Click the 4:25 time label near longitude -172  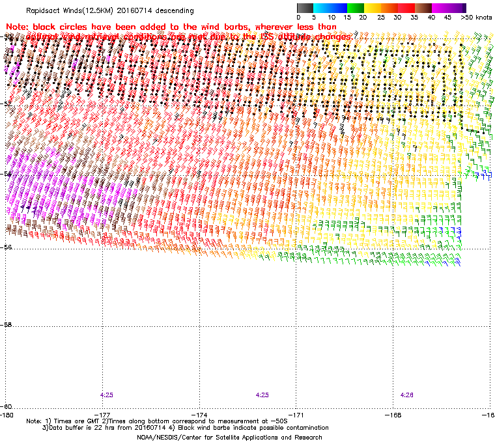(262, 395)
